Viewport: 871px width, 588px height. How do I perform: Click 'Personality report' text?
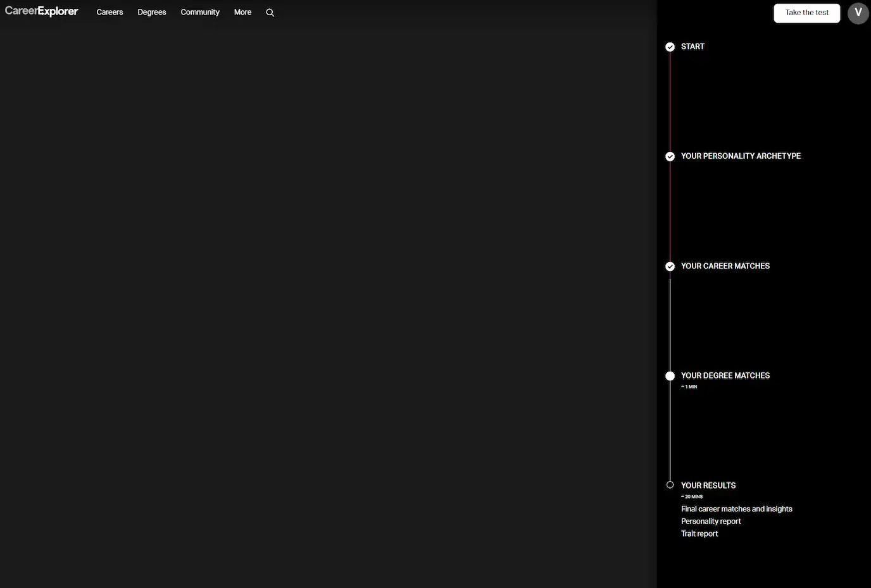pyautogui.click(x=711, y=522)
